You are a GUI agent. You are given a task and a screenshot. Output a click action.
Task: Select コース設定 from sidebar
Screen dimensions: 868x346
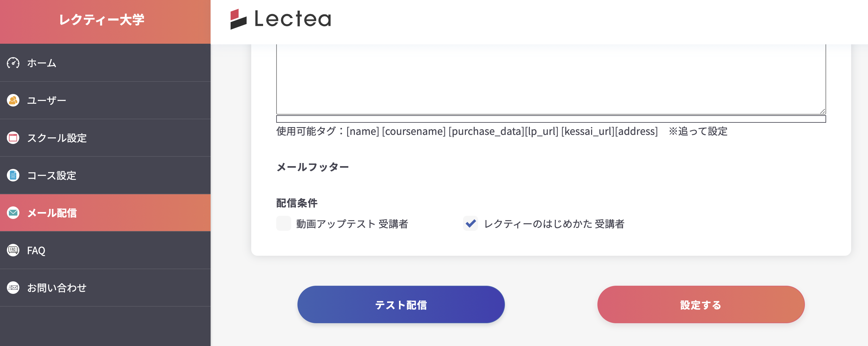52,175
